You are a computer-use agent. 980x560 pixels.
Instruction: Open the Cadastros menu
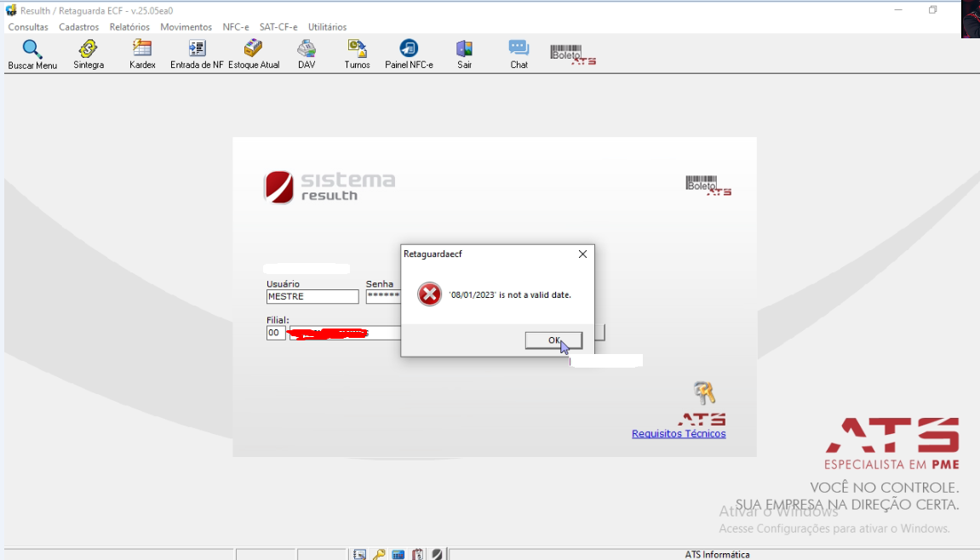78,27
